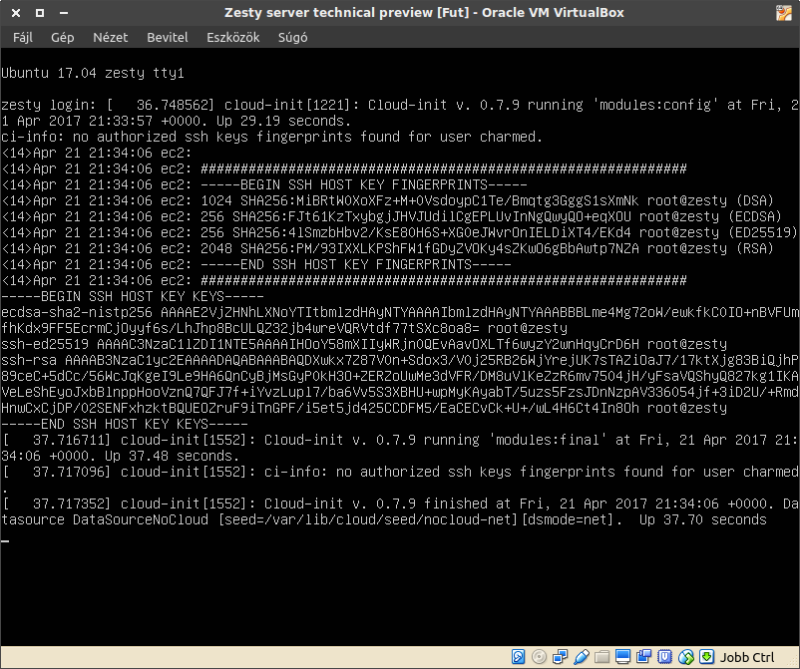Click the 'BEGIN SSH HOST KEY KEYS' line
The height and width of the screenshot is (669, 800).
pos(133,296)
